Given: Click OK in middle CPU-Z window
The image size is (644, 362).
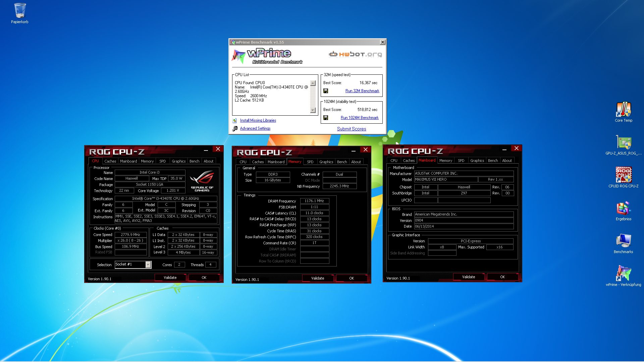Looking at the screenshot, I should pyautogui.click(x=352, y=278).
